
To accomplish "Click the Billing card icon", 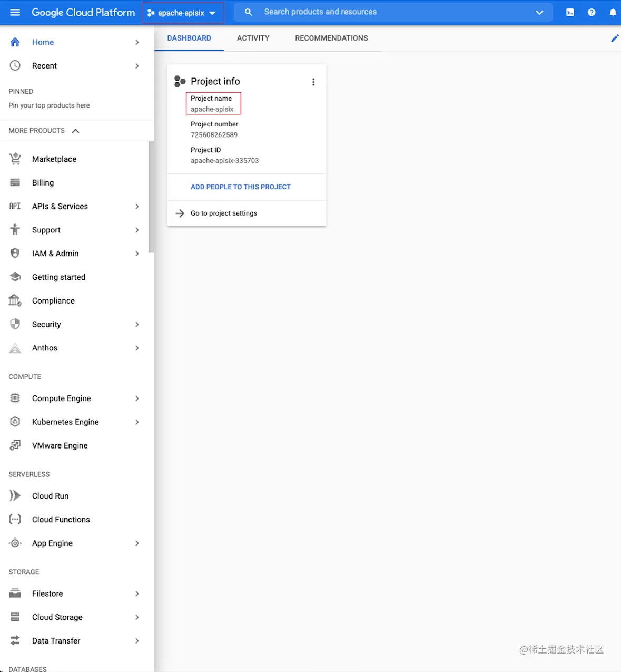I will (x=15, y=182).
